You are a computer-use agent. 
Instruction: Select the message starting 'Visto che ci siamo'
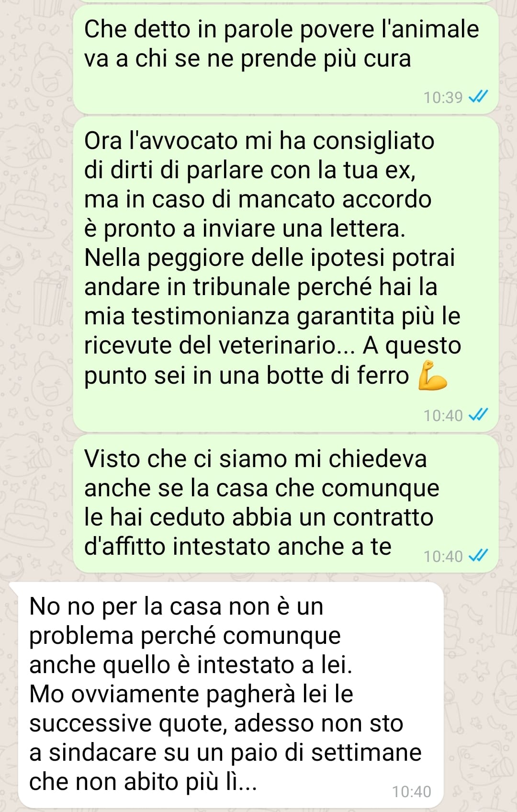coord(286,503)
